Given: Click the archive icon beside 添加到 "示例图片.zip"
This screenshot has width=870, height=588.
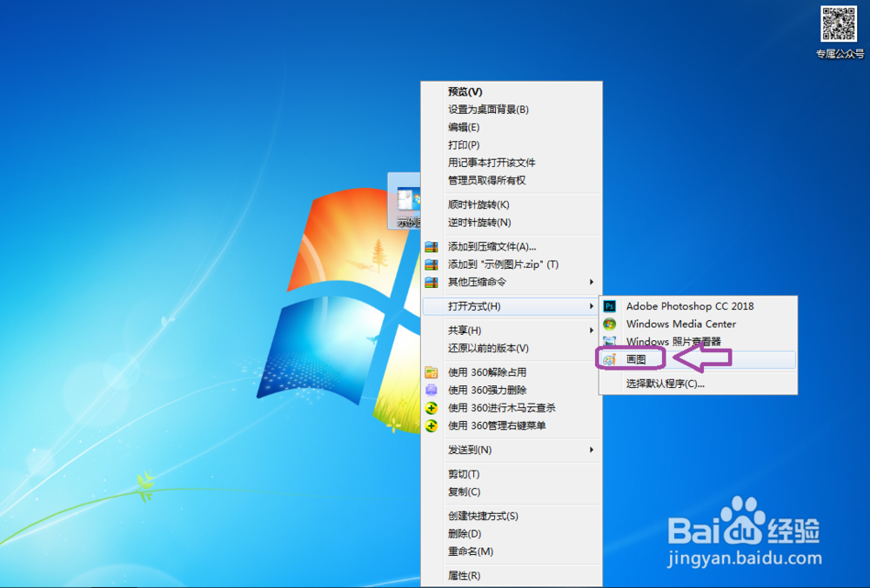Looking at the screenshot, I should (432, 264).
